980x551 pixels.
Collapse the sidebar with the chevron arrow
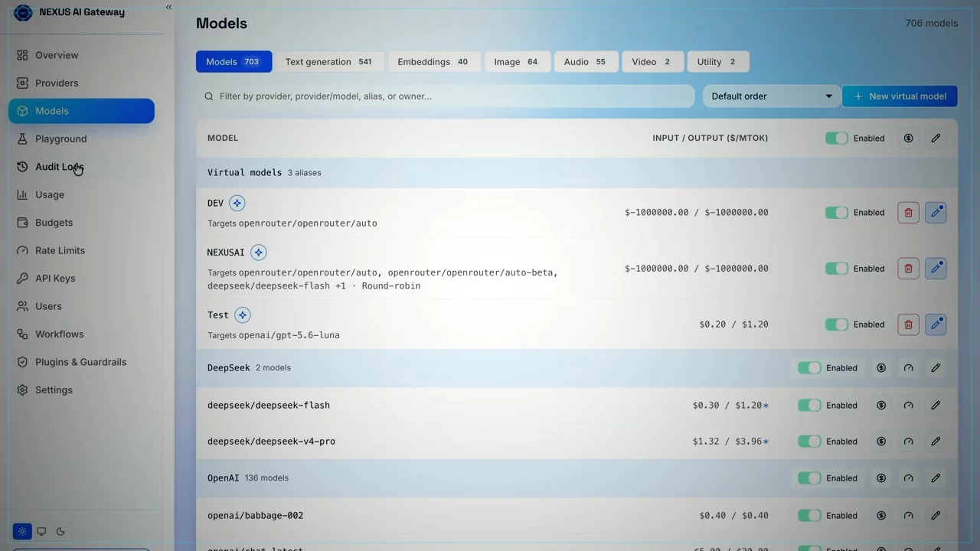tap(168, 7)
